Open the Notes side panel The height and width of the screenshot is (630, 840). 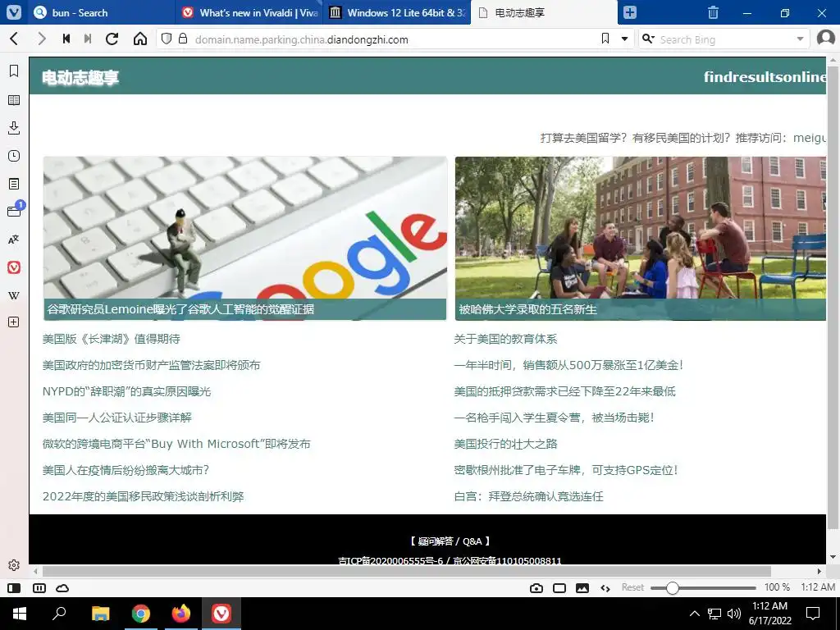[x=14, y=184]
